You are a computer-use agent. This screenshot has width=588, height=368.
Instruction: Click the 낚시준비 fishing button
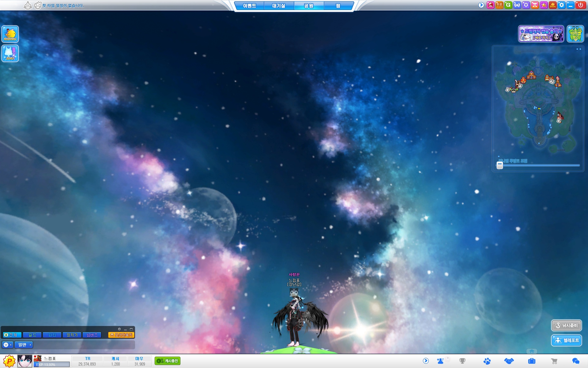coord(567,325)
